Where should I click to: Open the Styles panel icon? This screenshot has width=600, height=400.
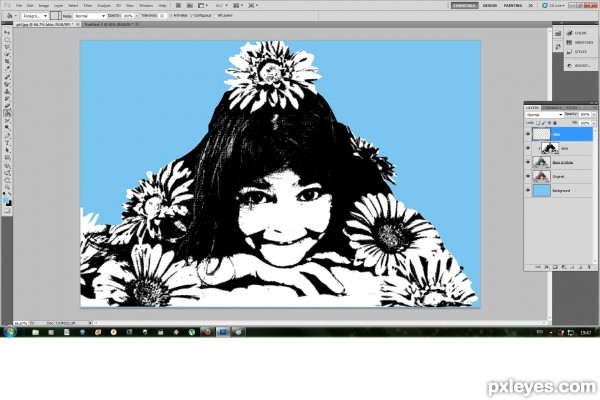pyautogui.click(x=569, y=52)
